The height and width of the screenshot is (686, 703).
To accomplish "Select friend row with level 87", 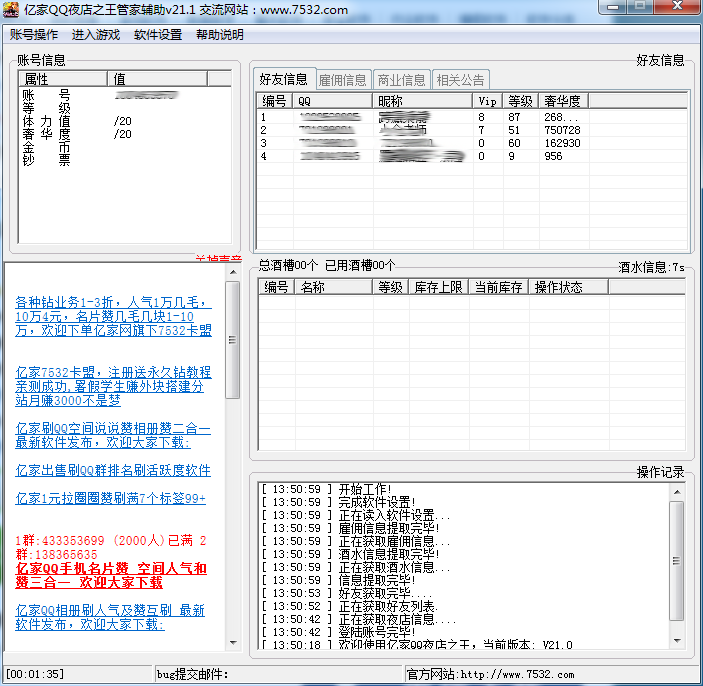I will (x=472, y=117).
